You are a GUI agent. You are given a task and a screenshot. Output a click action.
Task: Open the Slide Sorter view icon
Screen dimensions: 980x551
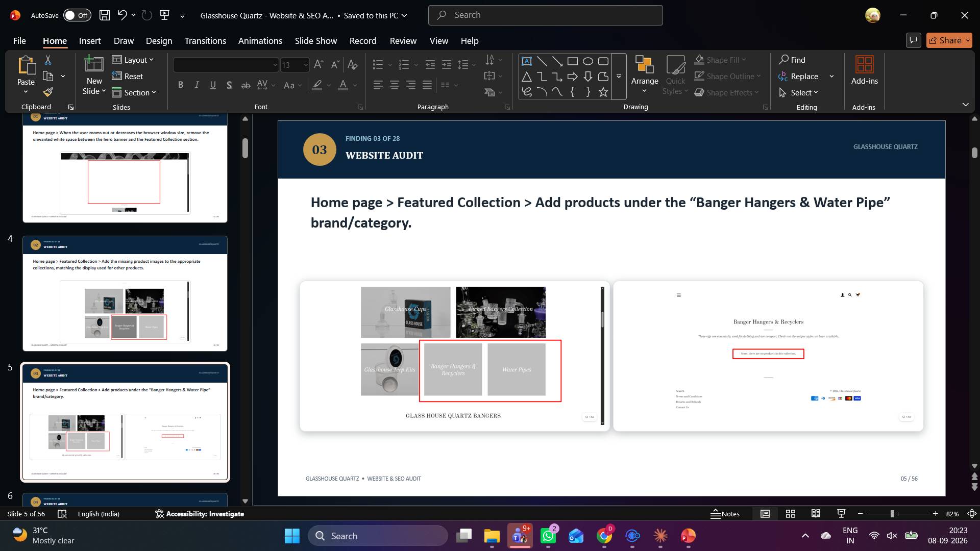[791, 514]
